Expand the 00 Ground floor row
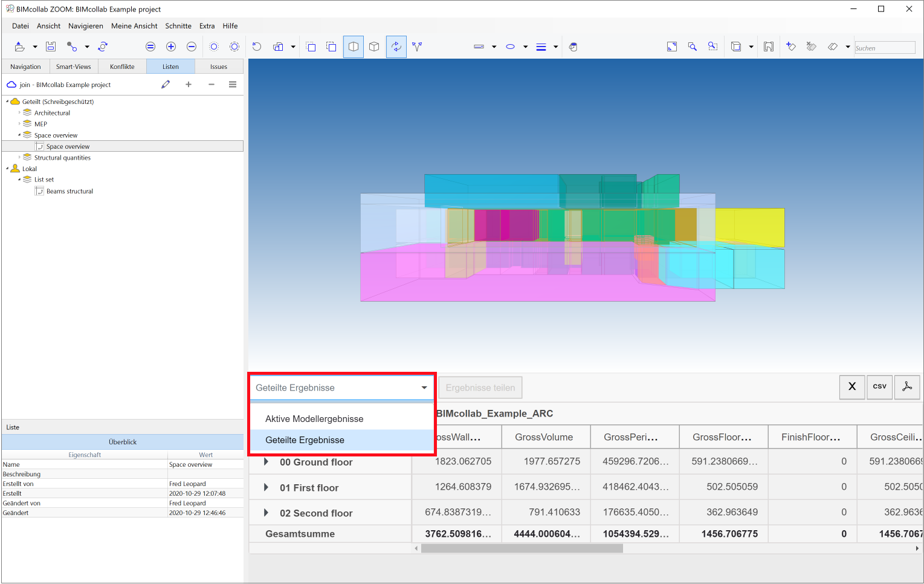 pos(266,462)
